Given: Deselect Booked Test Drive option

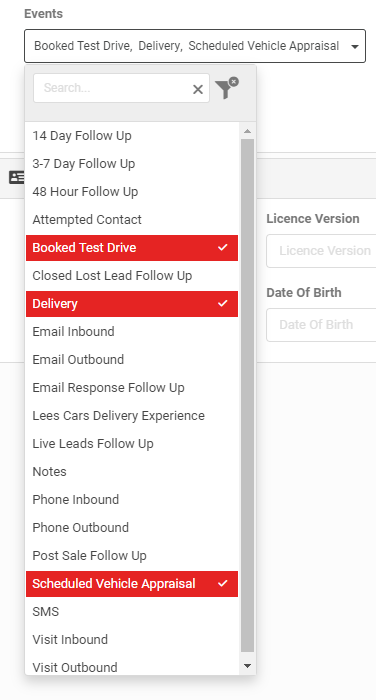Looking at the screenshot, I should 132,248.
